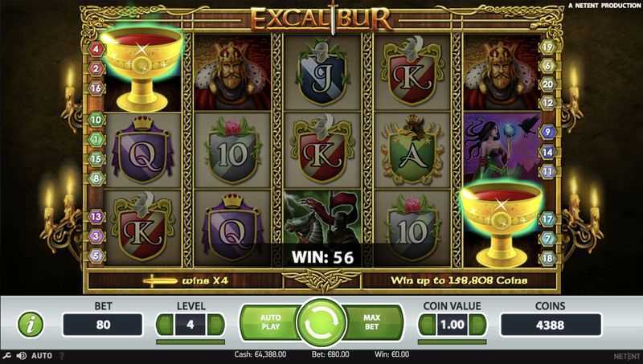Toggle AUTO mode in bottom bar

pos(42,355)
